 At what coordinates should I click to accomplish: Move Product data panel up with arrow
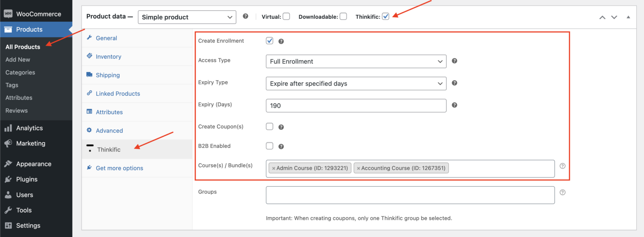pos(602,17)
